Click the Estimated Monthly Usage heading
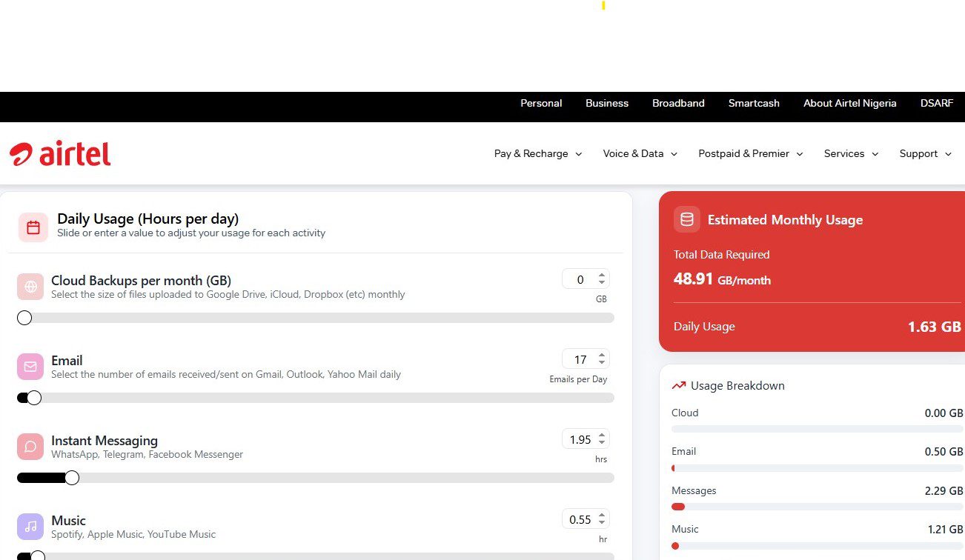 [x=785, y=220]
